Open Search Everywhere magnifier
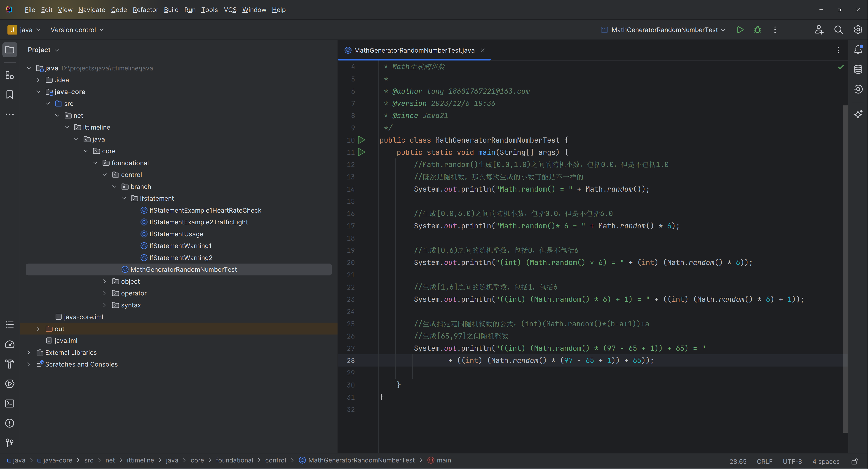Viewport: 868px width, 469px height. pos(838,30)
